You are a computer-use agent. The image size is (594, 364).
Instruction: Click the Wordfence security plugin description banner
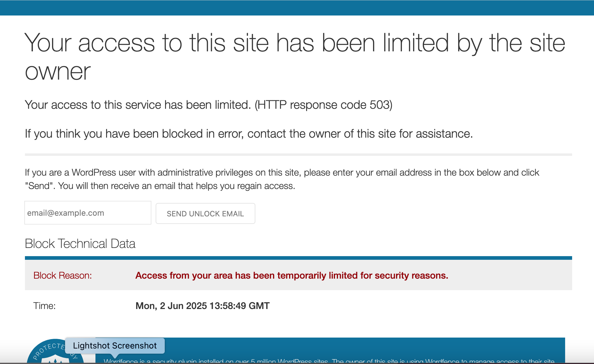[330, 351]
